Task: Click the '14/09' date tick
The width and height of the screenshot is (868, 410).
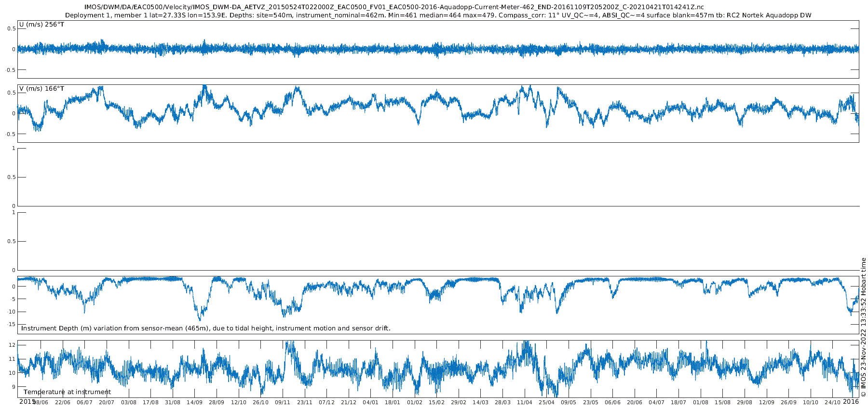Action: pos(194,403)
